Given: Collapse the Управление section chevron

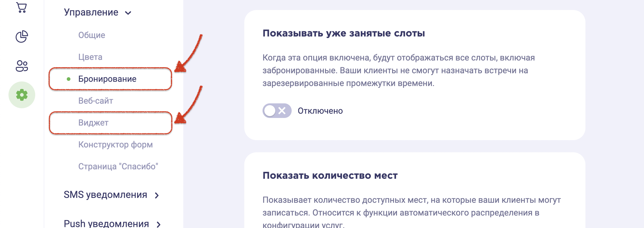Looking at the screenshot, I should (128, 13).
